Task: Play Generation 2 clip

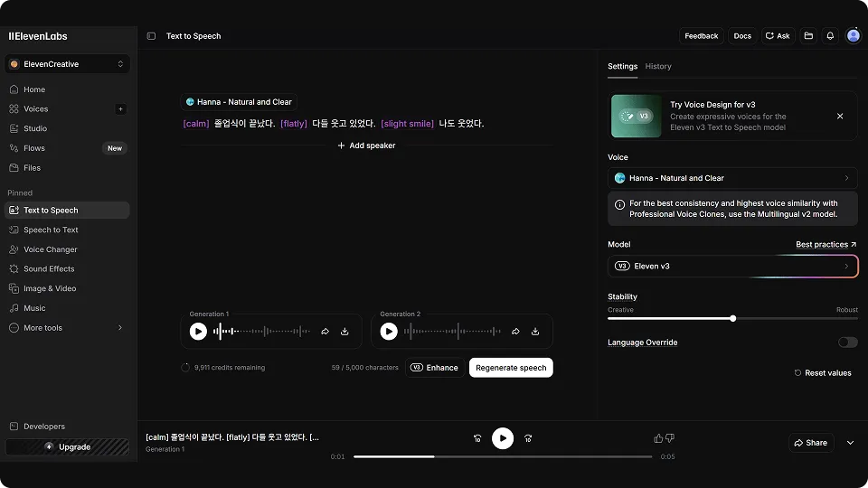Action: point(389,332)
